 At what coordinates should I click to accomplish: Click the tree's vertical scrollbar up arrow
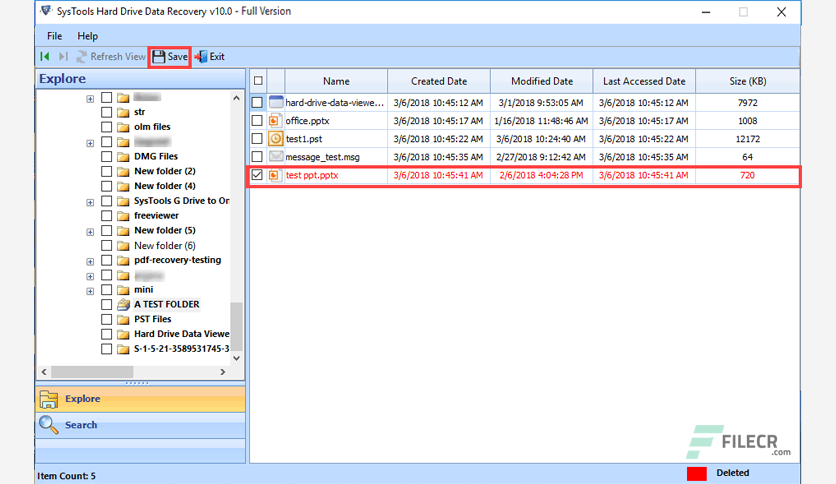[237, 98]
